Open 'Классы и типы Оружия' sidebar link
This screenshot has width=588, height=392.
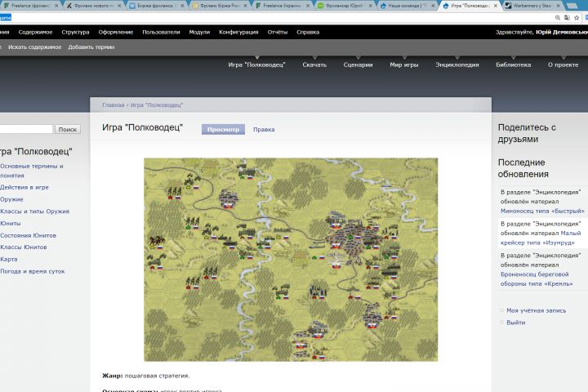click(34, 212)
